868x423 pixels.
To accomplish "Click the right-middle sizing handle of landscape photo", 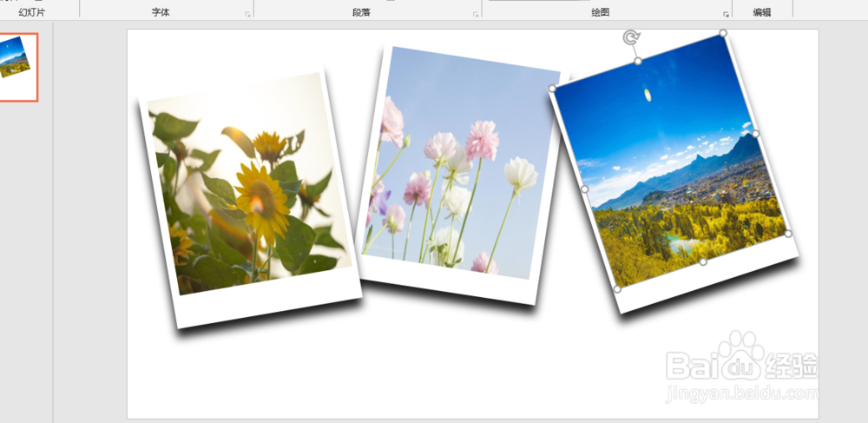I will click(756, 134).
